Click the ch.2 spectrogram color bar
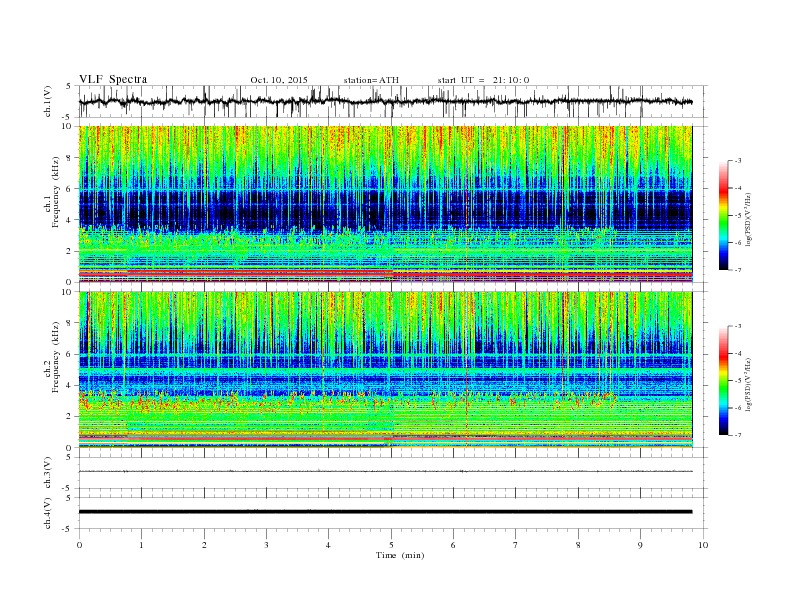Image resolution: width=792 pixels, height=612 pixels. tap(723, 380)
